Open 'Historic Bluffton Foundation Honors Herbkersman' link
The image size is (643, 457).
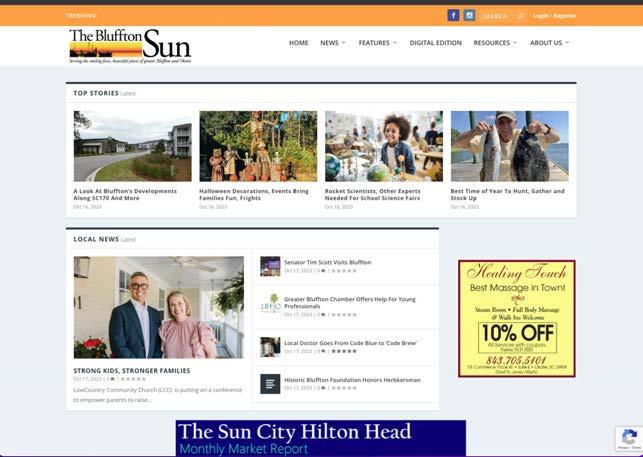coord(352,380)
